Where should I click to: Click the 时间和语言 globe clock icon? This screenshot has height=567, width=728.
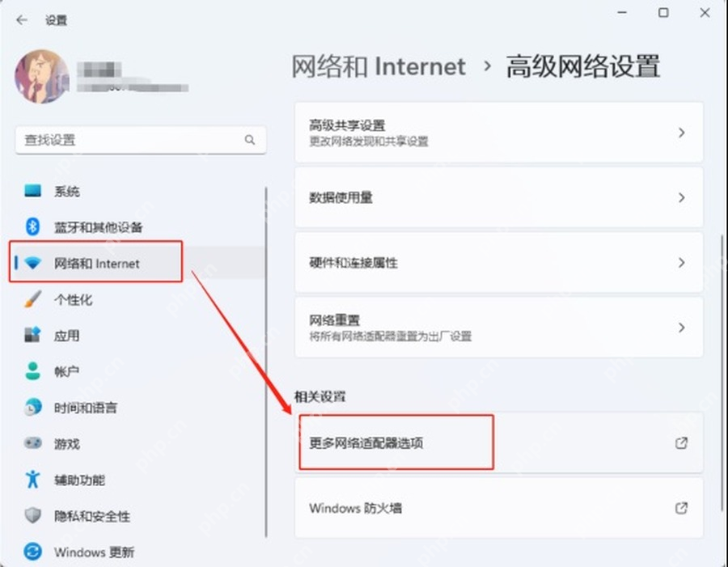click(32, 408)
